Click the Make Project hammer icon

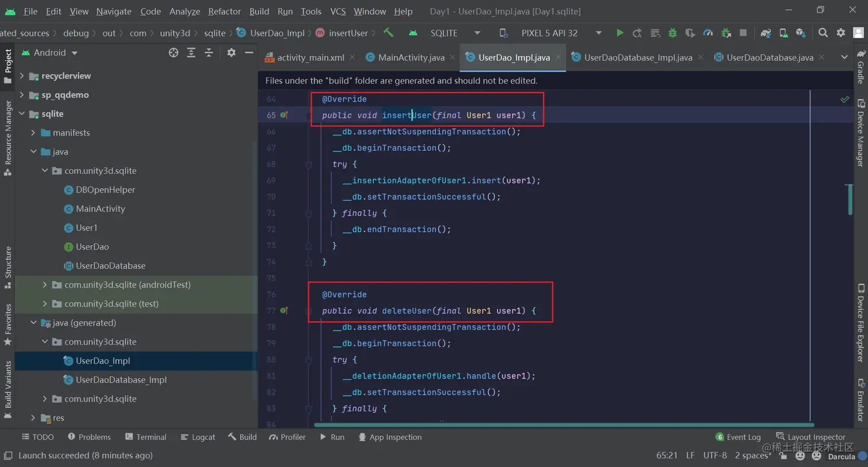click(389, 33)
